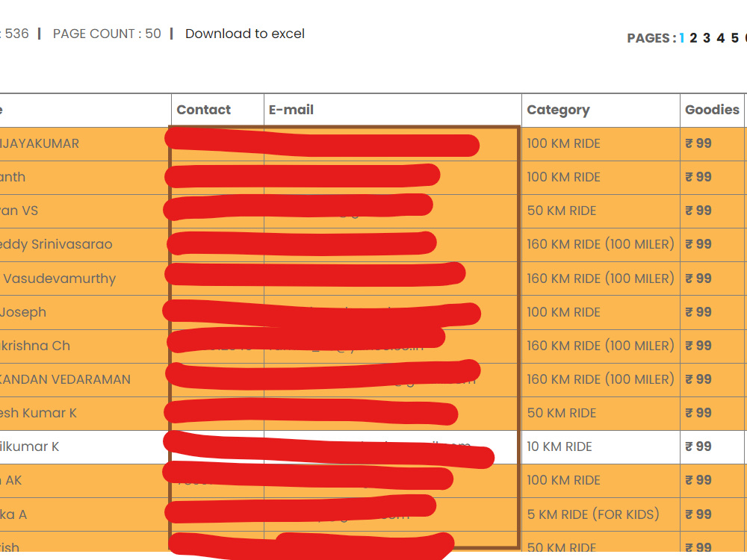747x560 pixels.
Task: Click the Contact column header
Action: [x=203, y=110]
